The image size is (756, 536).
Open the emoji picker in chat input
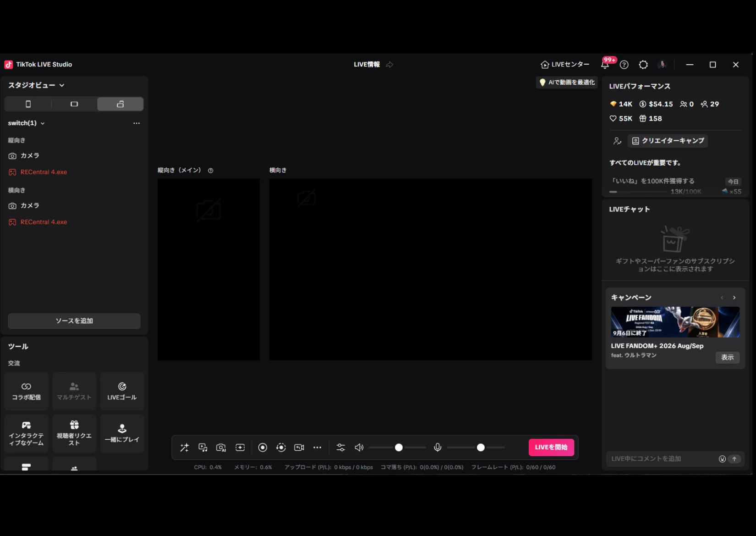point(723,459)
